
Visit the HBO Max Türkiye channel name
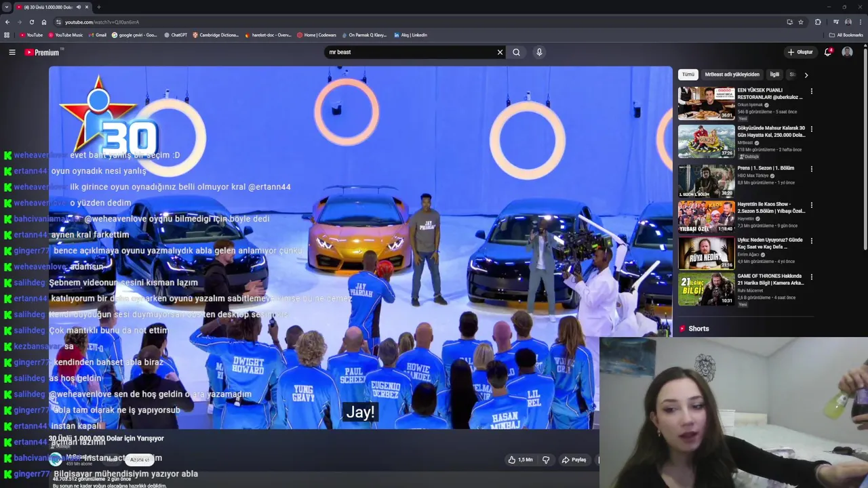click(753, 176)
